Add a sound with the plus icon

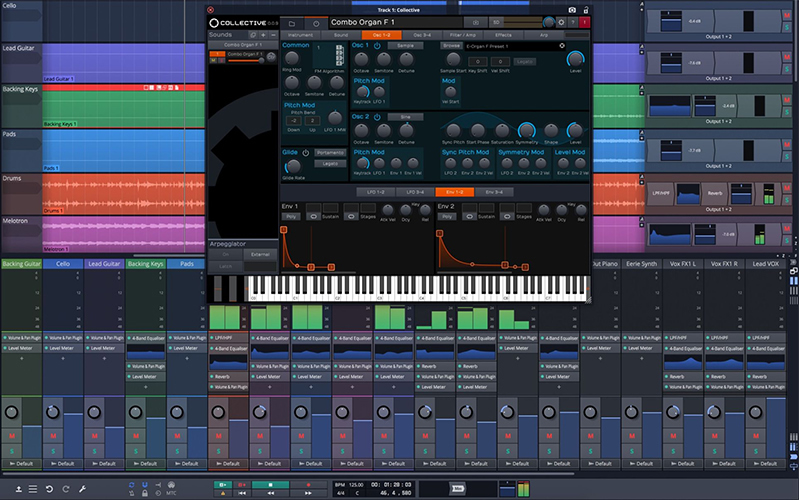[x=263, y=35]
